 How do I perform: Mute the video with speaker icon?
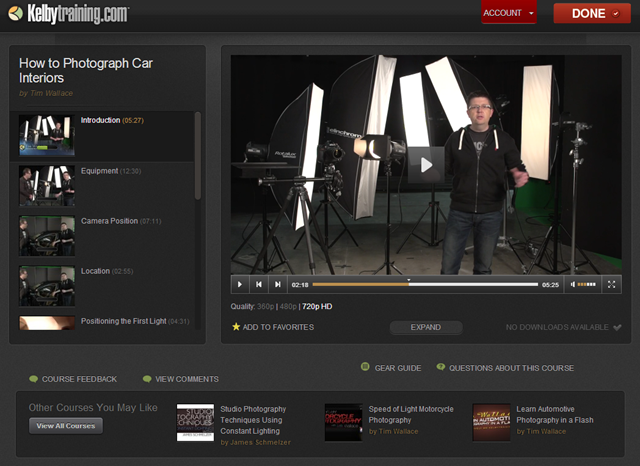pos(574,284)
